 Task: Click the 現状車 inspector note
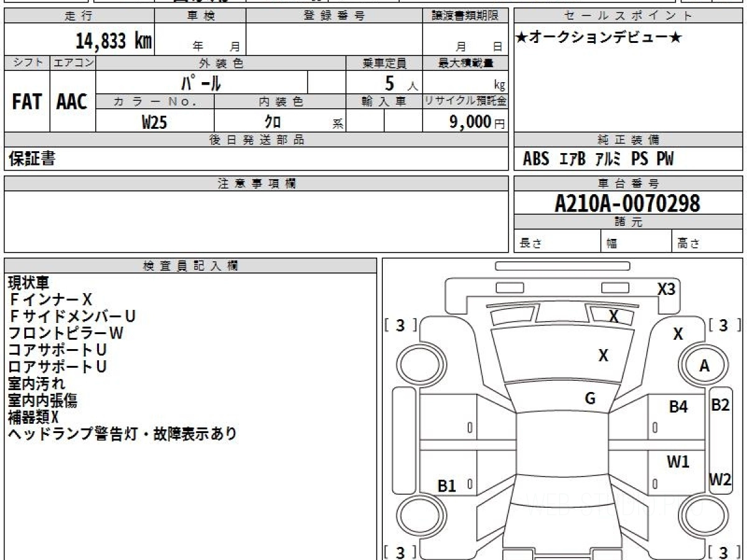click(29, 283)
